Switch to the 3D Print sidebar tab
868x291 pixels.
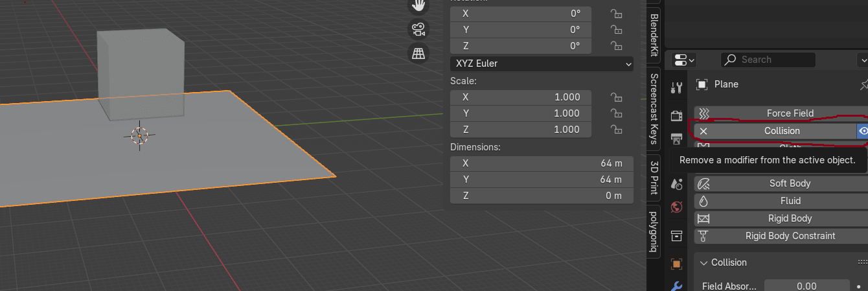(654, 176)
